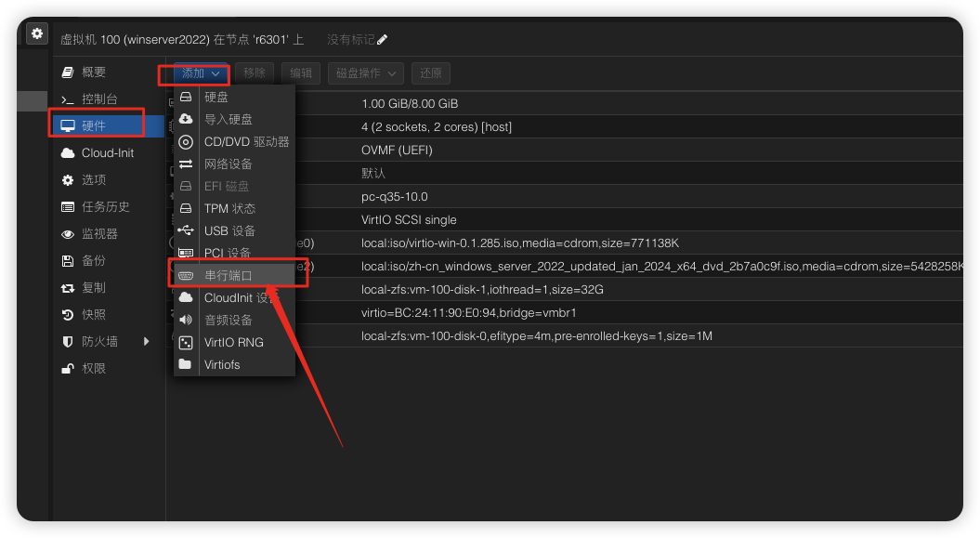Click the 监视器 eye icon in sidebar
The image size is (980, 538).
tap(68, 234)
